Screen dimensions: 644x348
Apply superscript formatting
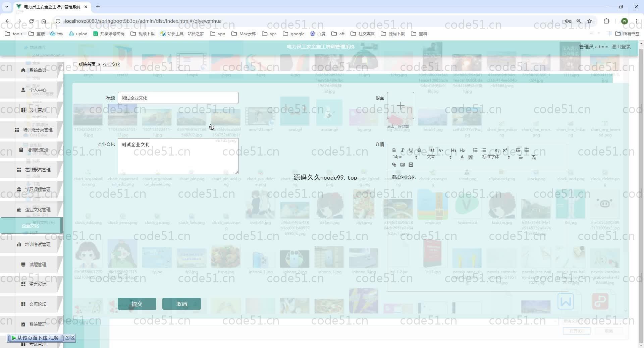[x=505, y=150]
